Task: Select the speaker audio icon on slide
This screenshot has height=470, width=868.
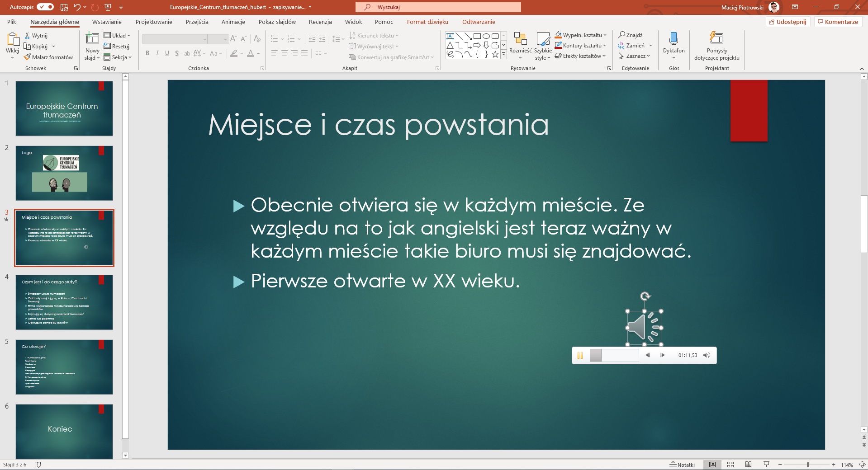Action: (x=644, y=328)
